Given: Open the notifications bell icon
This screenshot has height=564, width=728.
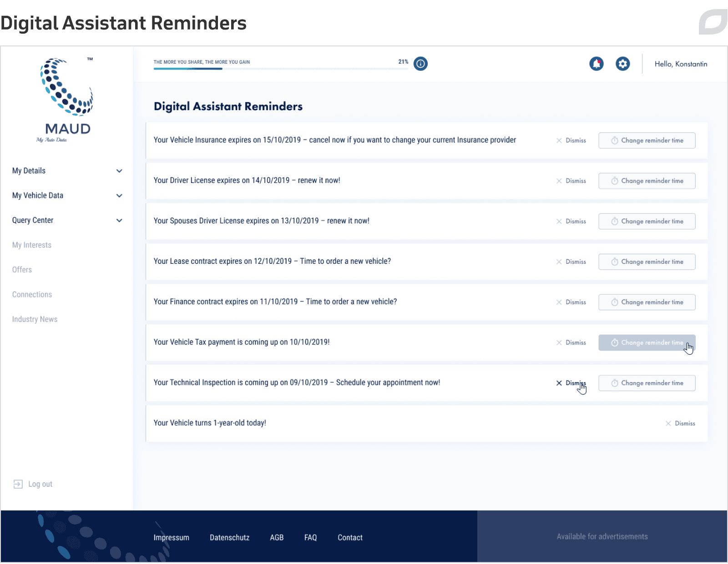Looking at the screenshot, I should (x=597, y=64).
